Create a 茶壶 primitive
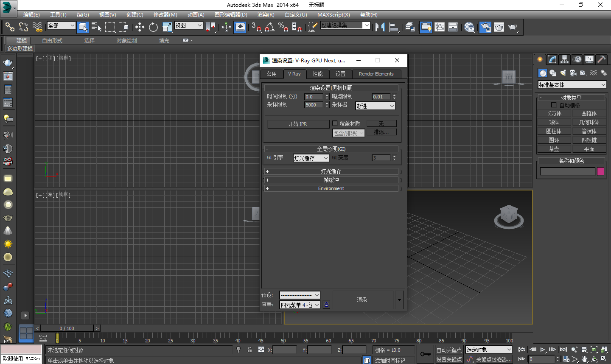The image size is (611, 364). coord(554,148)
